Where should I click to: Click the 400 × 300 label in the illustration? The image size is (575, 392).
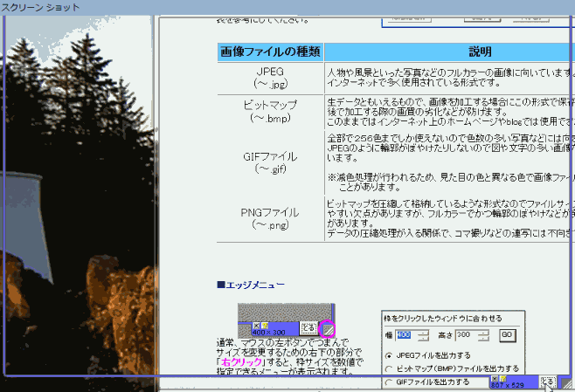[x=269, y=333]
